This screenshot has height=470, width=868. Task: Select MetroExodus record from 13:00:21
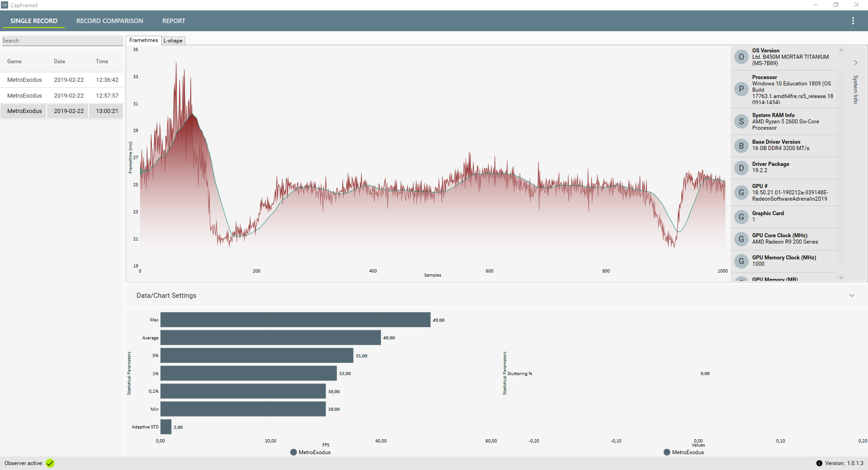62,111
